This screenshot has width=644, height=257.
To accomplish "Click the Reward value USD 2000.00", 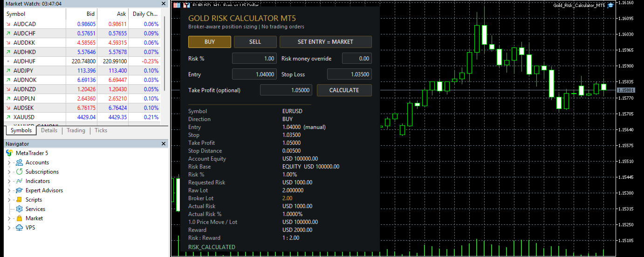I will [x=297, y=230].
